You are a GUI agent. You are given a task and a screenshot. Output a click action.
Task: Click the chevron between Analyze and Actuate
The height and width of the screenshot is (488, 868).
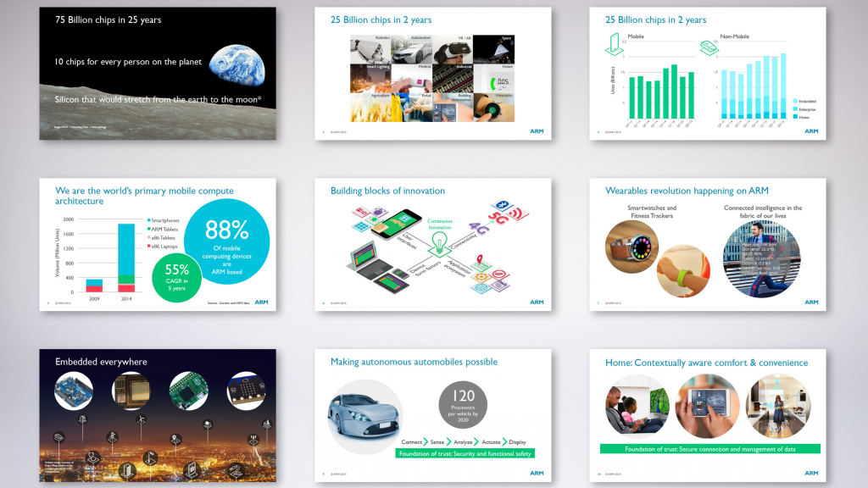click(476, 441)
